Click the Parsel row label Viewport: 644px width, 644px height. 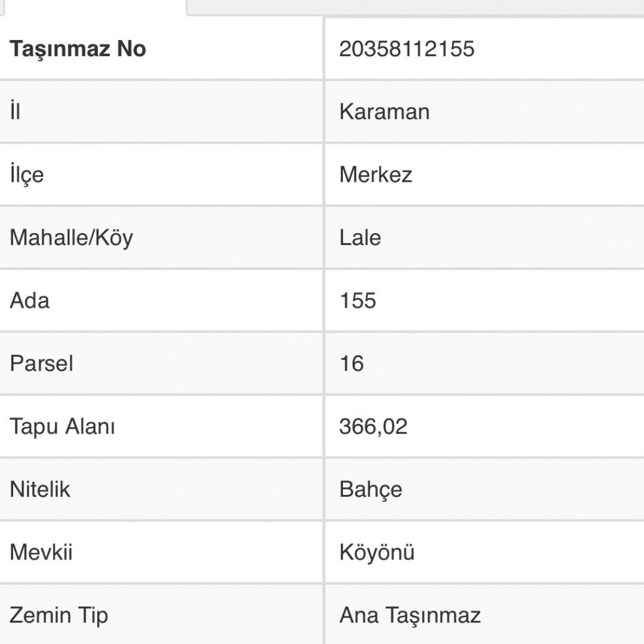tap(42, 363)
